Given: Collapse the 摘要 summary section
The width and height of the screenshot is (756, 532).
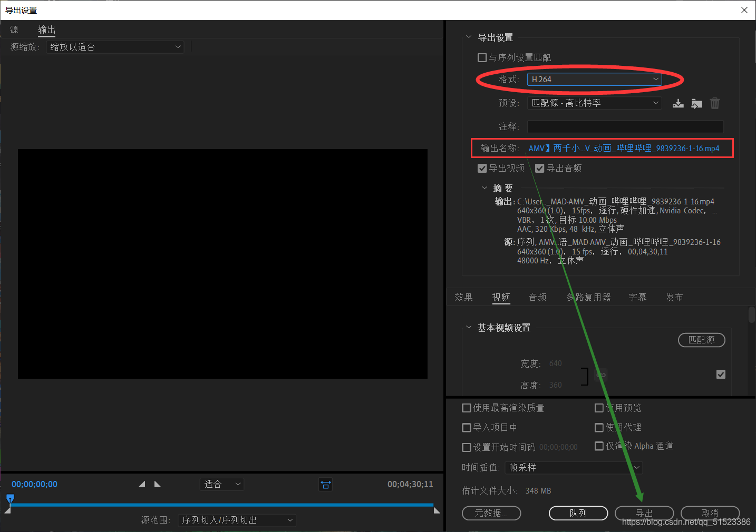Looking at the screenshot, I should click(484, 188).
